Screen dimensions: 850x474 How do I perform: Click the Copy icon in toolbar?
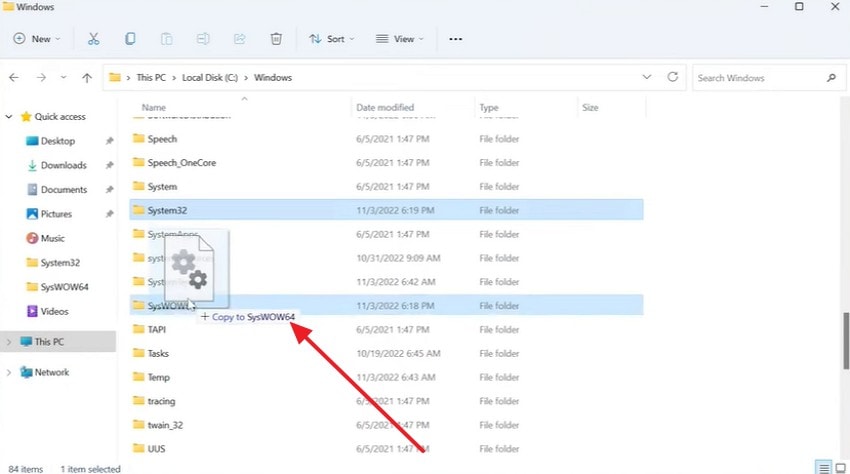(x=130, y=39)
